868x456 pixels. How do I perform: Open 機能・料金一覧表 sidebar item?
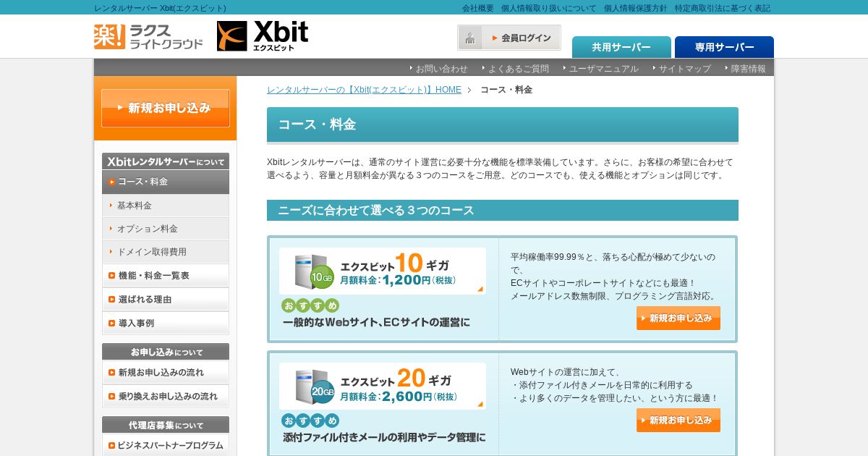pos(166,276)
